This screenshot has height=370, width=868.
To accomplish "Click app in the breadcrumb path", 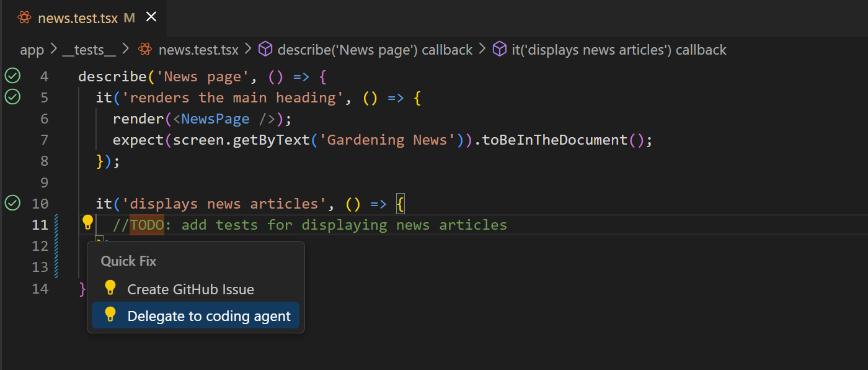I will [32, 49].
